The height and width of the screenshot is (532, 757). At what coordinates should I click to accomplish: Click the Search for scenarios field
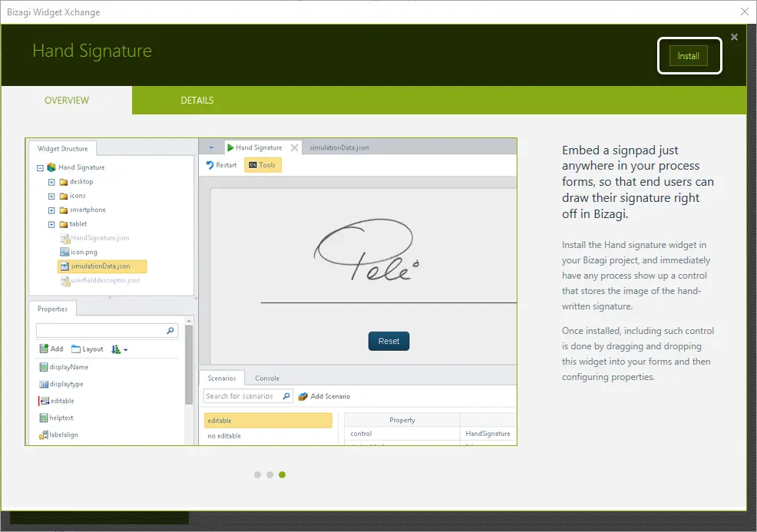point(243,396)
